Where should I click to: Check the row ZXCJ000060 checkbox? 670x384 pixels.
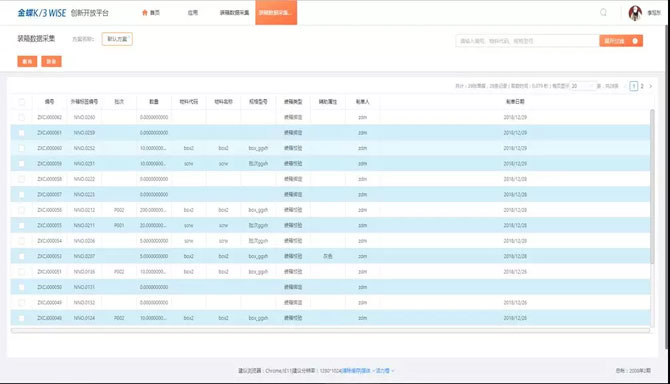[x=21, y=148]
